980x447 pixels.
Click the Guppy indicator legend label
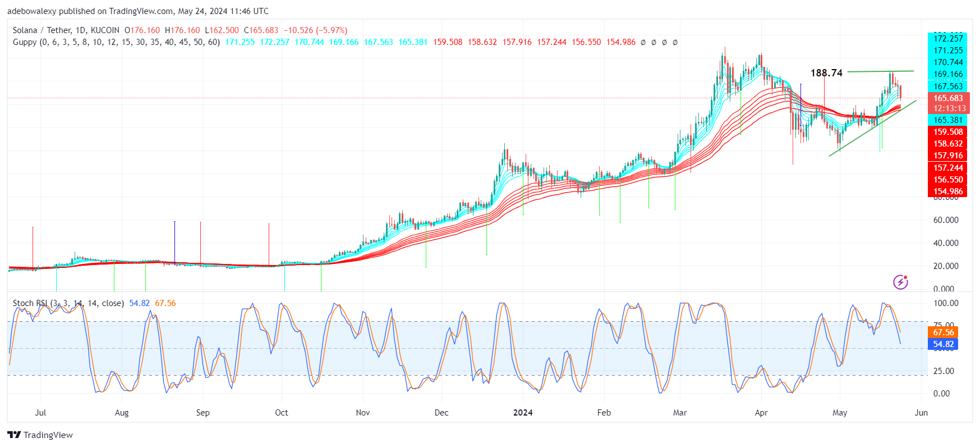[116, 42]
